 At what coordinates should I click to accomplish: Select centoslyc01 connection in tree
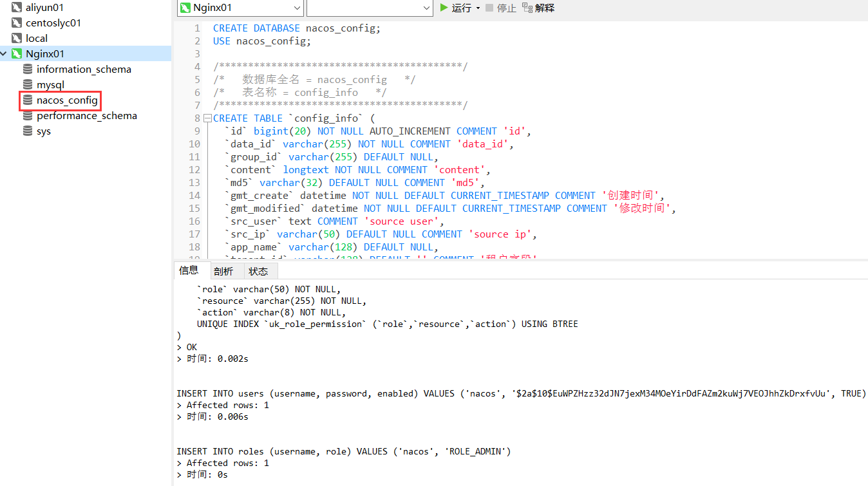tap(53, 23)
